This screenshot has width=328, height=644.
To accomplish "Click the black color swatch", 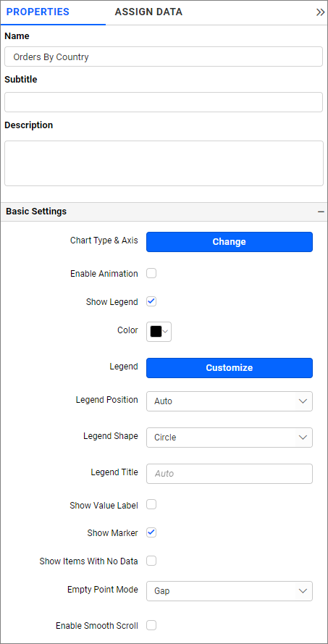I will (x=156, y=332).
